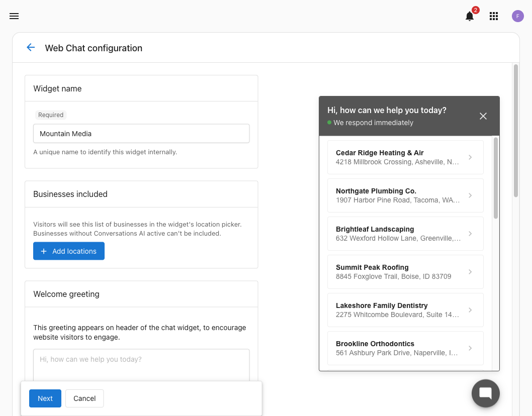The width and height of the screenshot is (532, 416).
Task: Click the chat widget list scrollbar
Action: (496, 178)
